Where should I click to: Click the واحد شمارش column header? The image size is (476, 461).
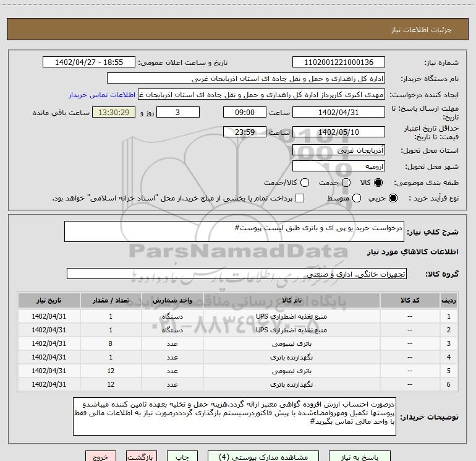pyautogui.click(x=172, y=301)
